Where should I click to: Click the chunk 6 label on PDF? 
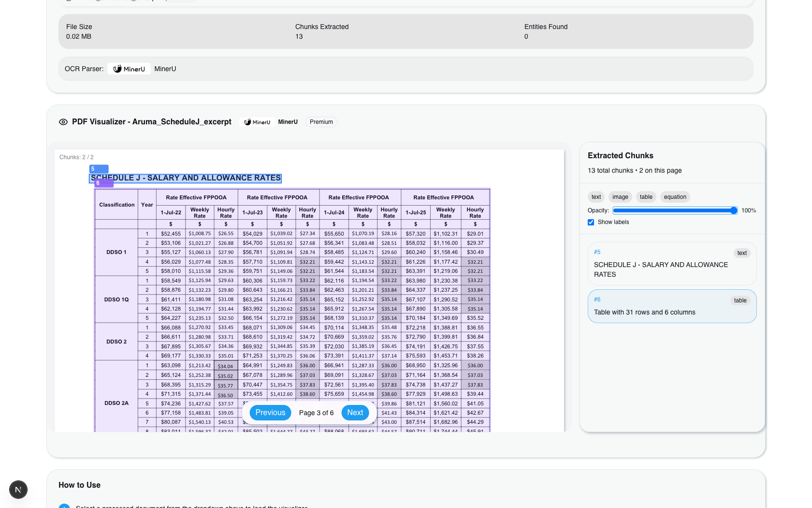tap(104, 183)
